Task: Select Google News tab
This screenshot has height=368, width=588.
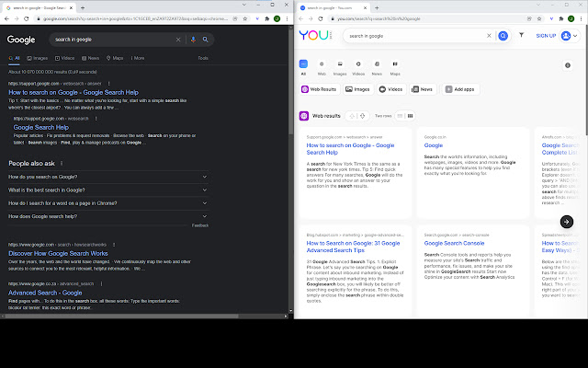Action: pos(90,58)
